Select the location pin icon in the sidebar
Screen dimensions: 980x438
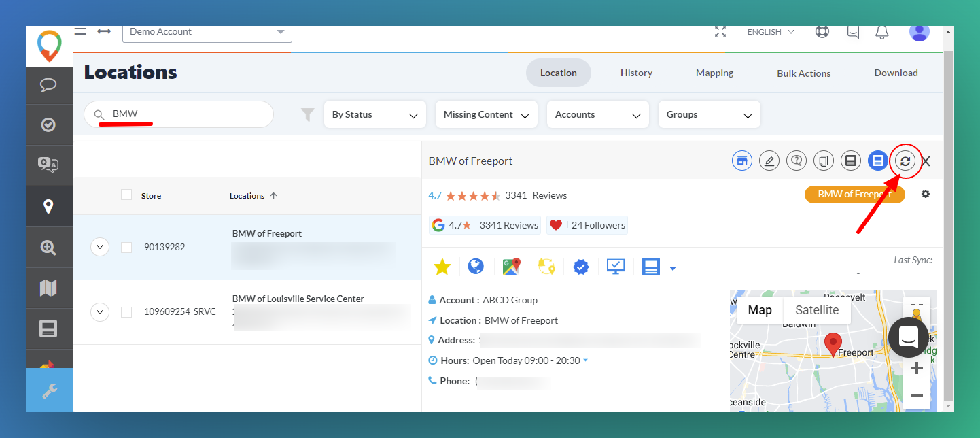point(48,206)
